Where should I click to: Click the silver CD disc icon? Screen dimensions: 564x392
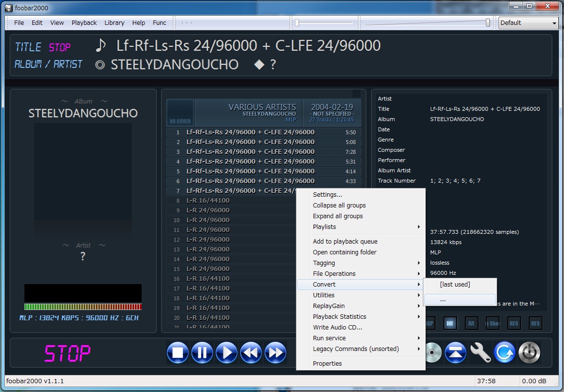433,352
